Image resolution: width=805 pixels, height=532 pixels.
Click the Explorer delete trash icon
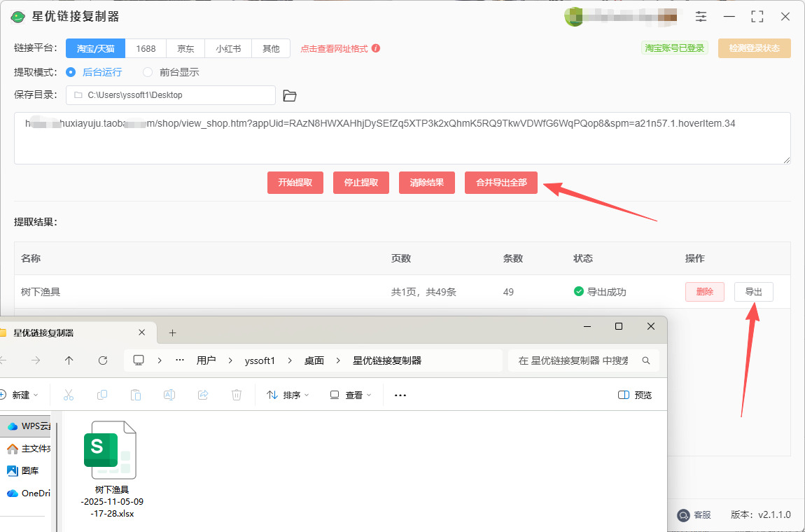coord(236,395)
